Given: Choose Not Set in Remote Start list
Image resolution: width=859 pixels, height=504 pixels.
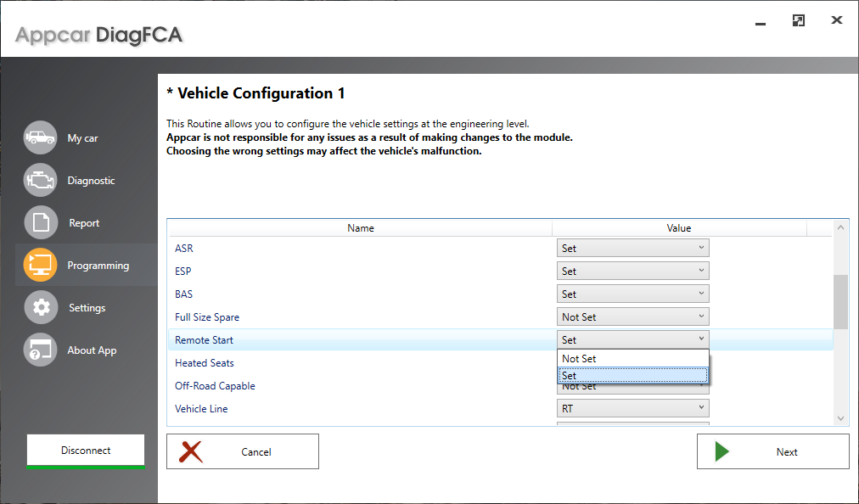Looking at the screenshot, I should pyautogui.click(x=632, y=358).
